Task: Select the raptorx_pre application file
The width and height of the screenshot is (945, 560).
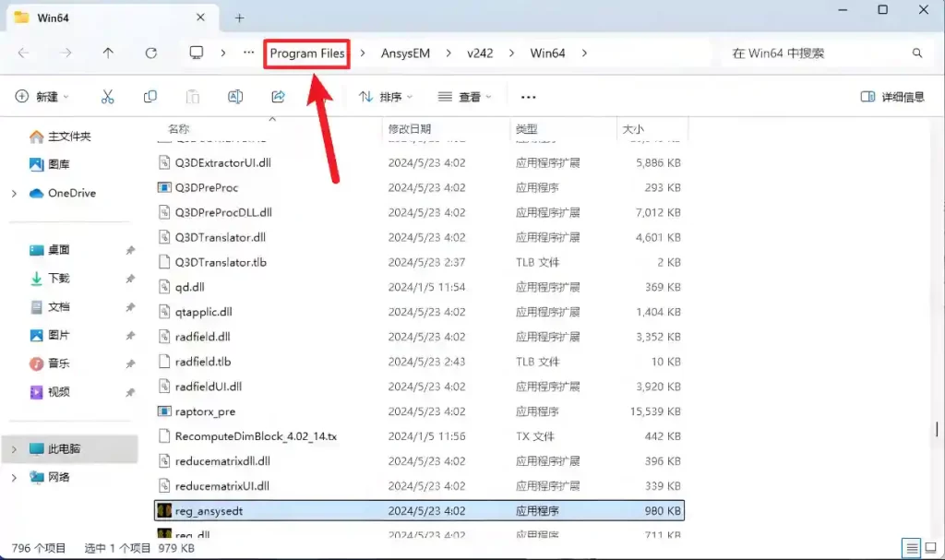Action: tap(205, 411)
